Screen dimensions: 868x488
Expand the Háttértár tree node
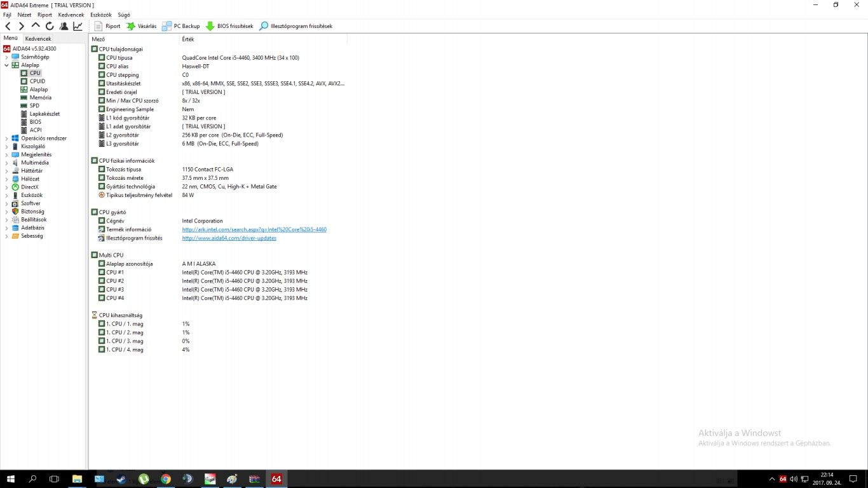(7, 171)
